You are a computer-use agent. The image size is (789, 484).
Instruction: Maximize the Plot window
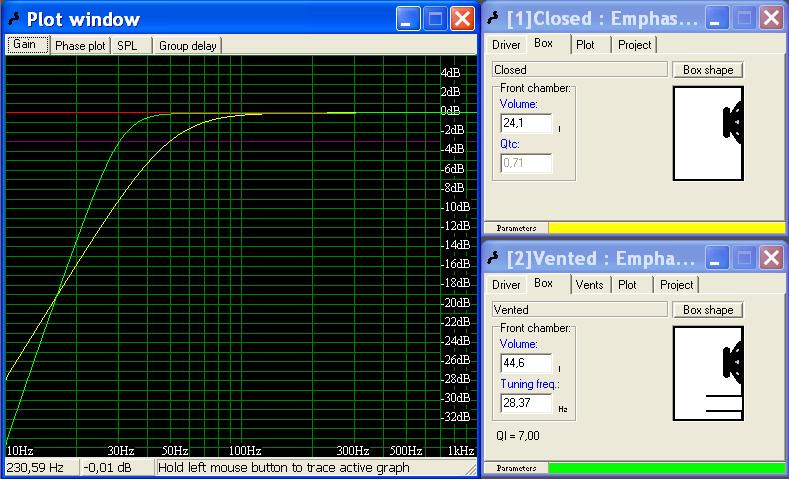[435, 19]
